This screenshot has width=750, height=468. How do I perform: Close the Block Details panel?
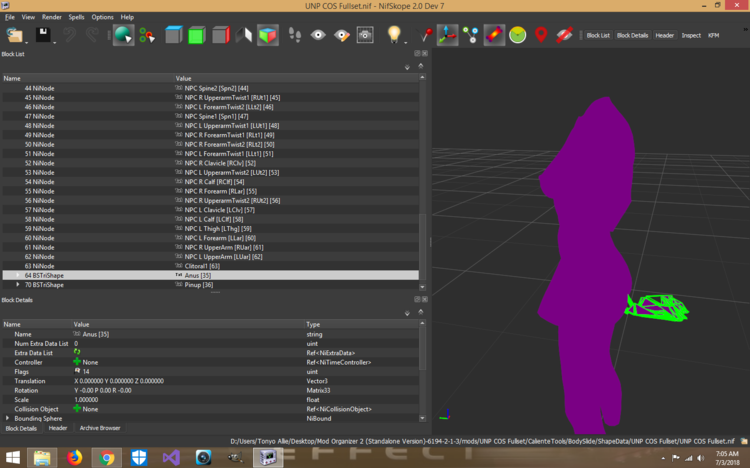(x=425, y=300)
